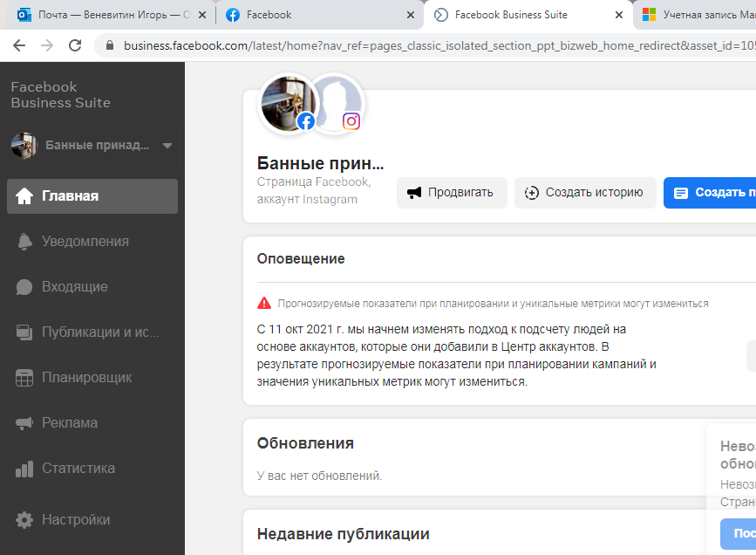756x555 pixels.
Task: Click the Продвигать button
Action: pos(452,193)
